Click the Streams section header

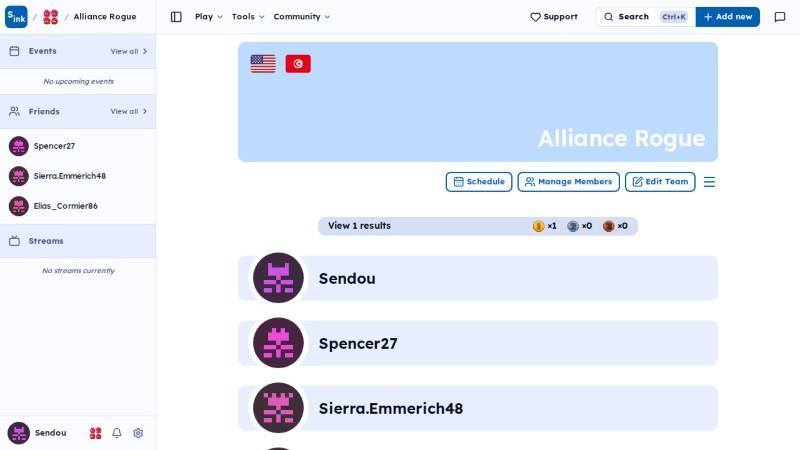(78, 241)
